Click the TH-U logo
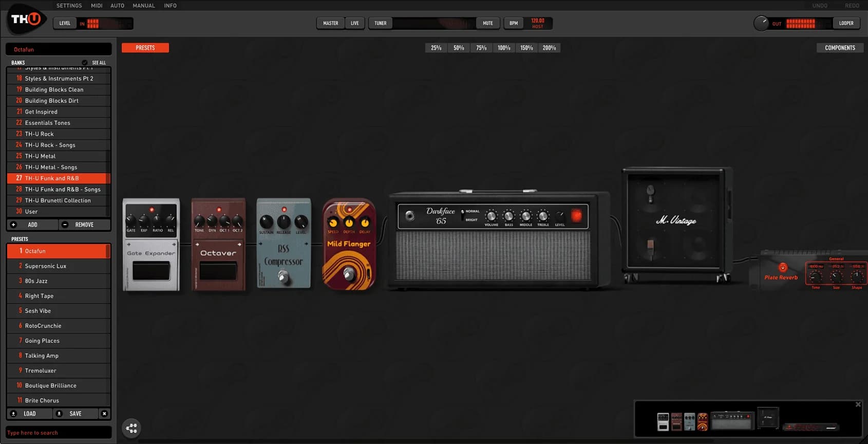The width and height of the screenshot is (868, 444). point(26,20)
